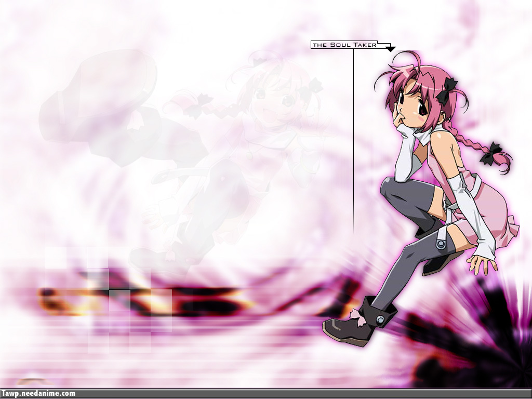Click the "The Soul Taker" title label
This screenshot has width=532, height=399.
[x=344, y=45]
